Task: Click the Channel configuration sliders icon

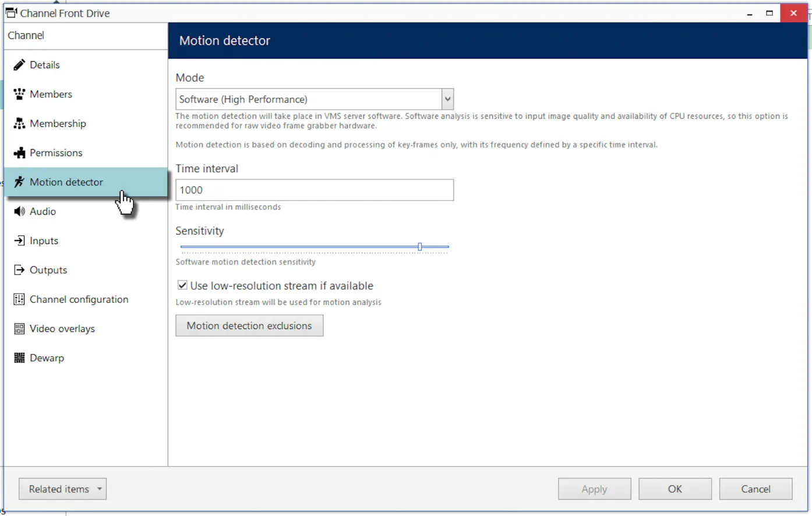Action: (x=19, y=299)
